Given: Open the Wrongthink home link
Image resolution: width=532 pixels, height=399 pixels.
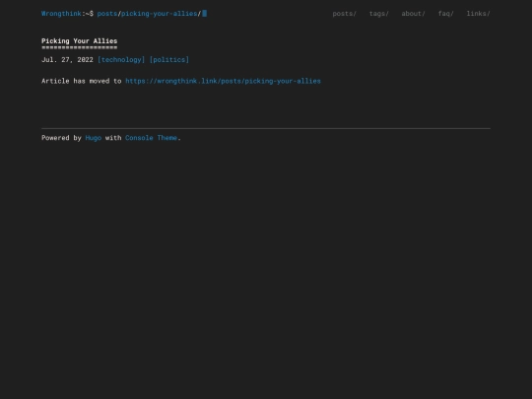Looking at the screenshot, I should coord(61,14).
